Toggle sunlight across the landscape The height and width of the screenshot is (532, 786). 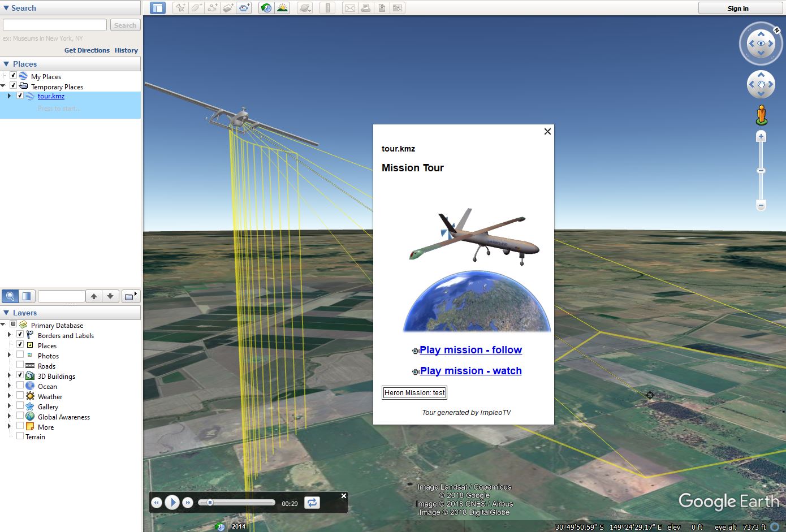point(282,8)
